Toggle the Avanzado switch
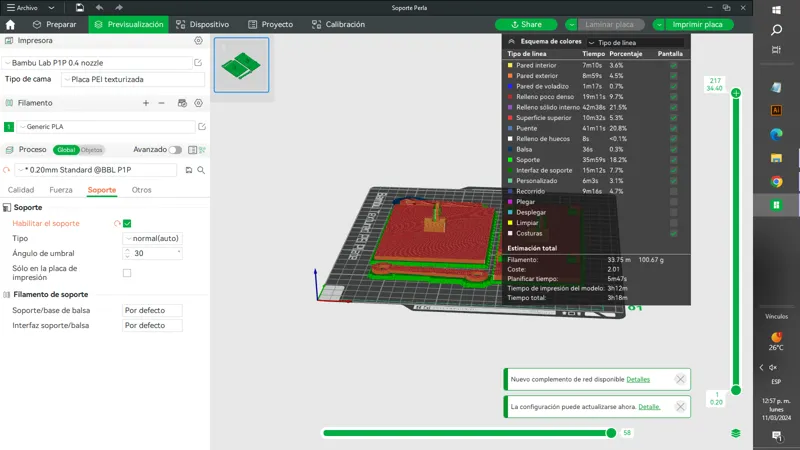The image size is (800, 450). 175,149
